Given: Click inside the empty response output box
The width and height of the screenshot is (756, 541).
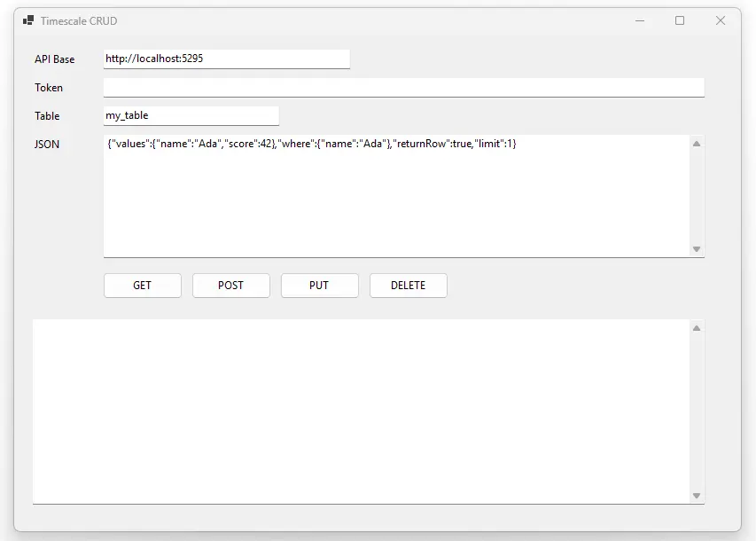Looking at the screenshot, I should [360, 412].
